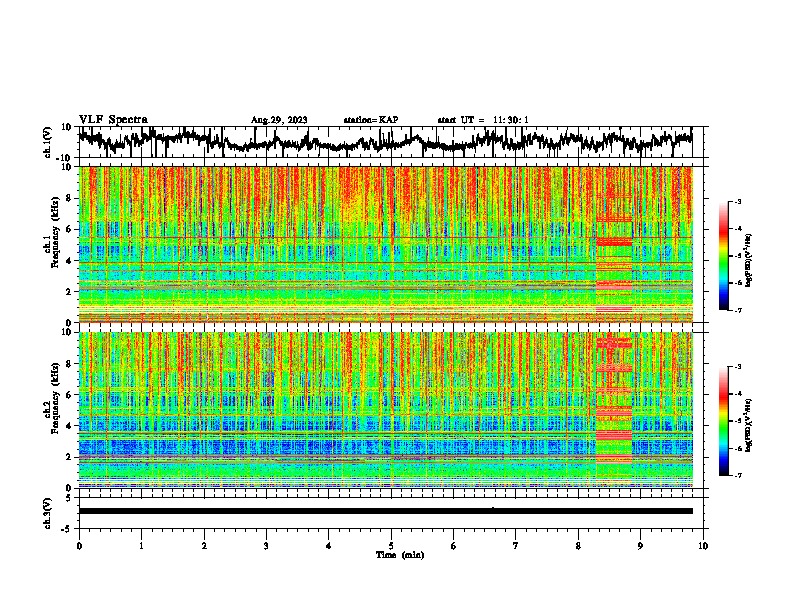The width and height of the screenshot is (792, 612).
Task: Click the date 'Aug.29, 2023' in header
Action: (279, 120)
